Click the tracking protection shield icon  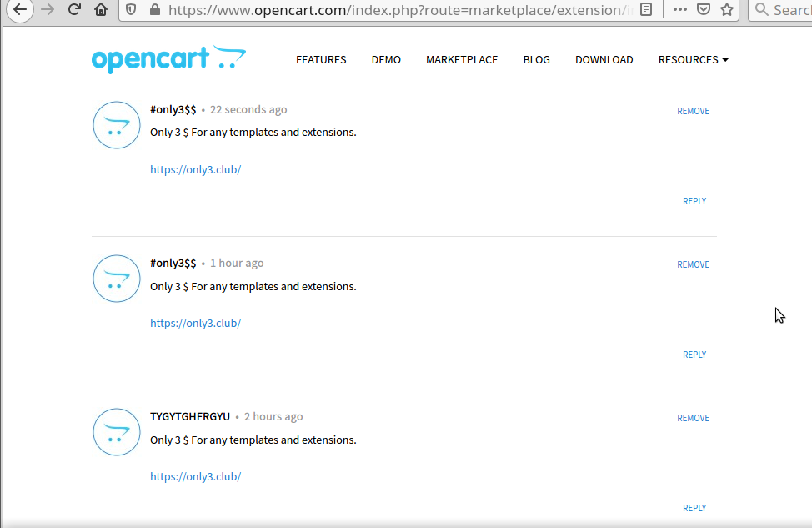(x=131, y=9)
